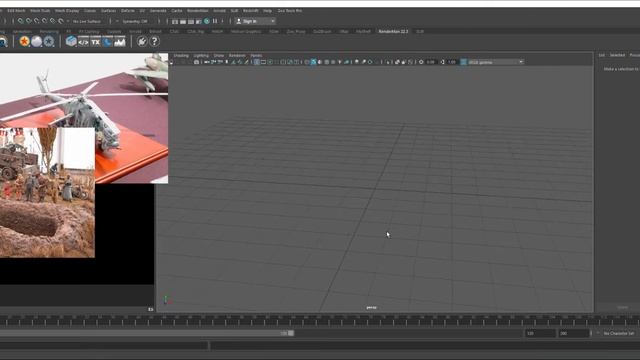This screenshot has width=640, height=360.
Task: Click the view axis gizmo in viewport corner
Action: coord(166,300)
